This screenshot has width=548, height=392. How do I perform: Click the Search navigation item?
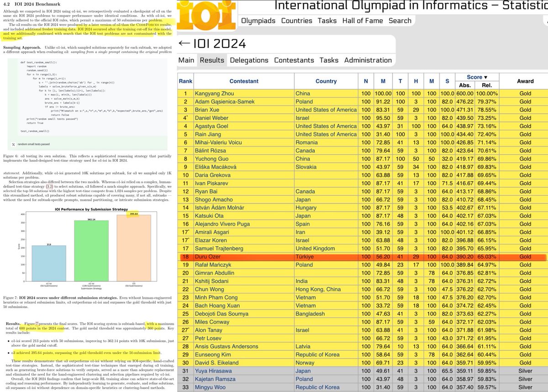[400, 21]
